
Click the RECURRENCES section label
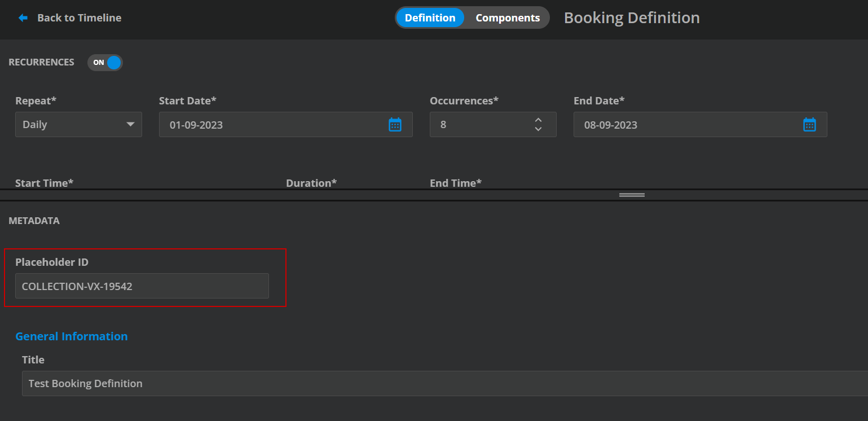pyautogui.click(x=41, y=62)
